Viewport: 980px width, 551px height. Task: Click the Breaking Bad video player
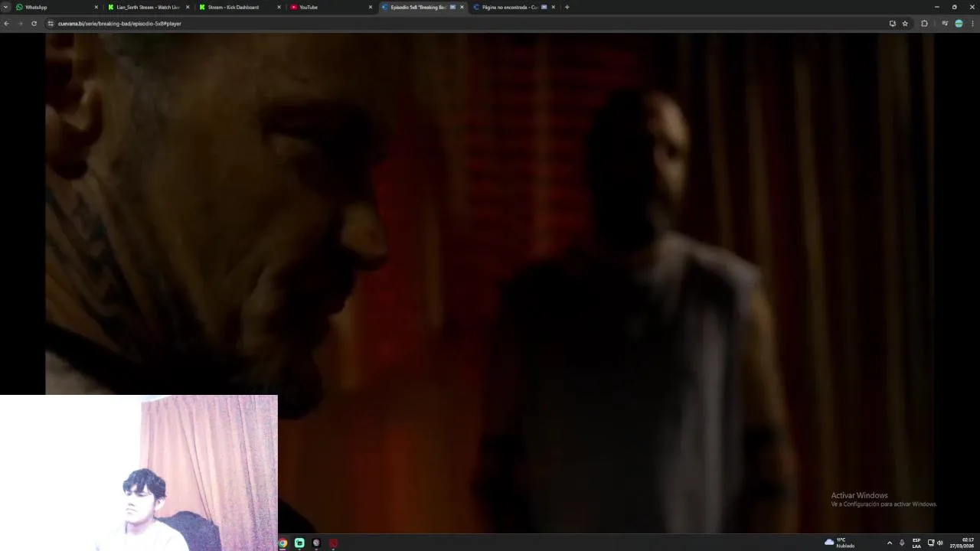coord(490,283)
